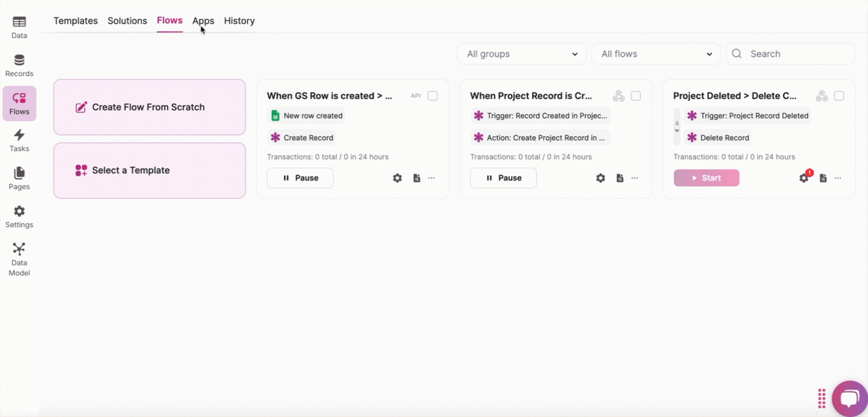Screen dimensions: 868x417
Task: Open Pages from the sidebar
Action: point(19,178)
